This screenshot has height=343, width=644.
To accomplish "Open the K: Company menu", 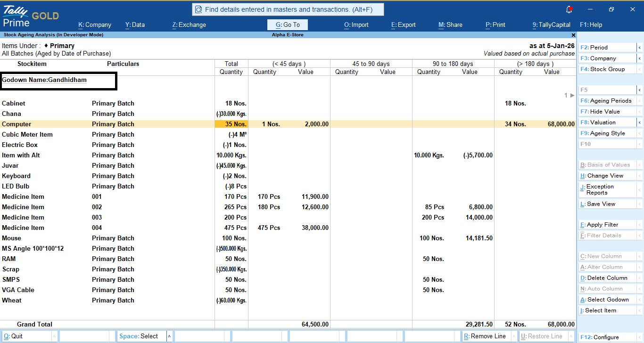I will pos(95,25).
